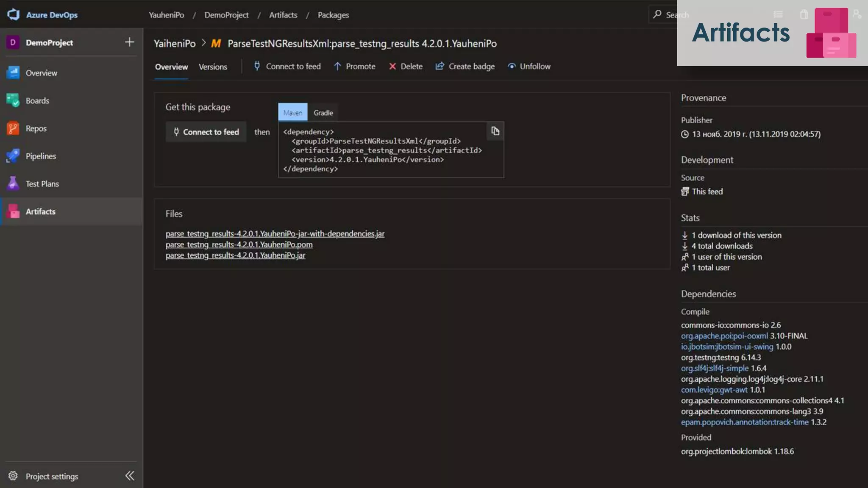Select the Maven tab

(x=292, y=113)
